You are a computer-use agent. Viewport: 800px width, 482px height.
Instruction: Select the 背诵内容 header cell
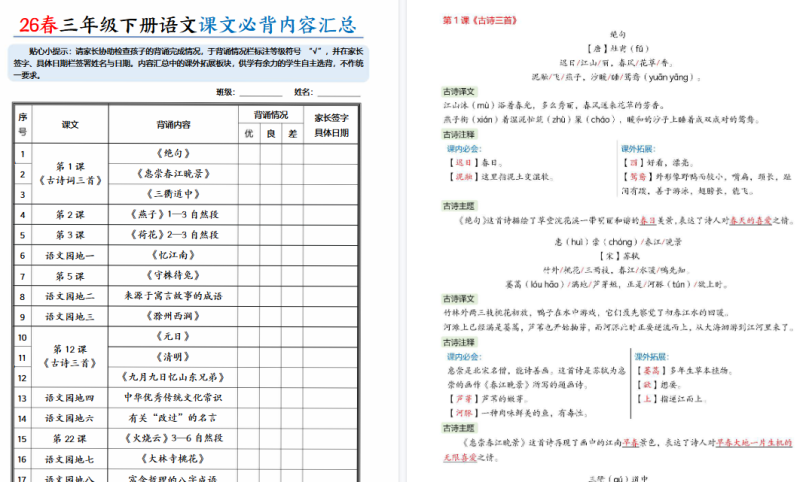coord(173,124)
